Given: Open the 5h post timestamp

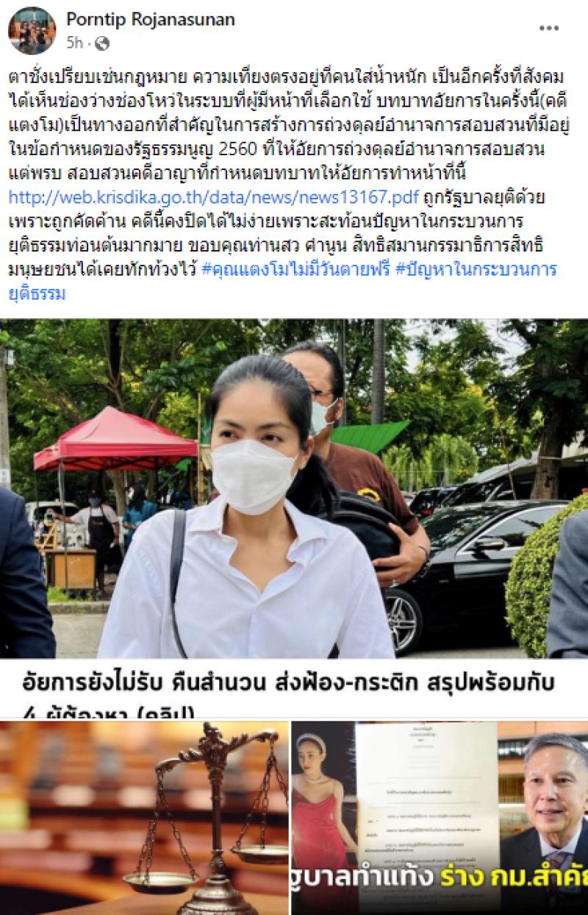Looking at the screenshot, I should [x=74, y=43].
